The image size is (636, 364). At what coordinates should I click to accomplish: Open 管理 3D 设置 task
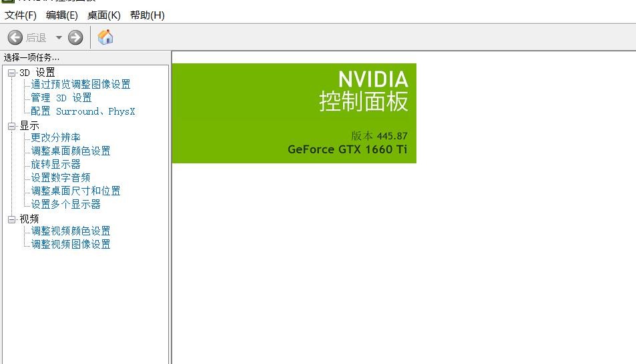(61, 98)
